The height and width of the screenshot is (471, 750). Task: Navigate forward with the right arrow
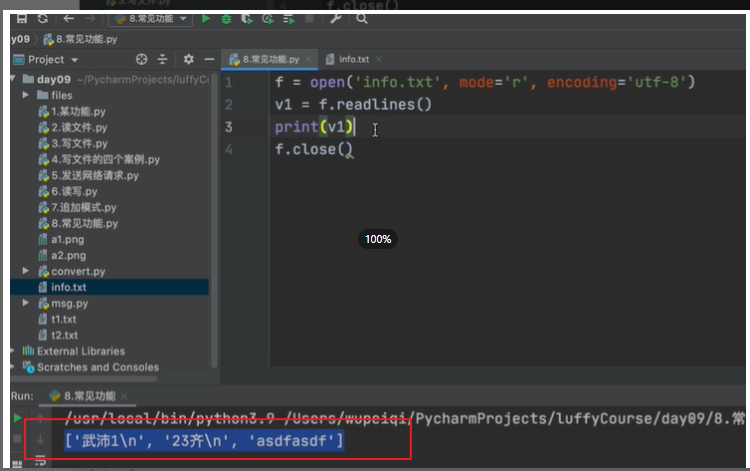click(90, 19)
